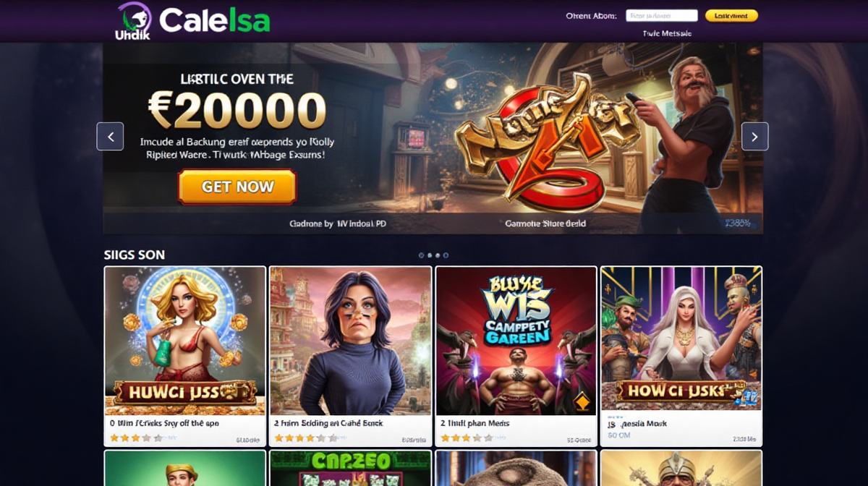Show previous banner slide with left arrow
Screen dimensions: 868x486
point(110,136)
